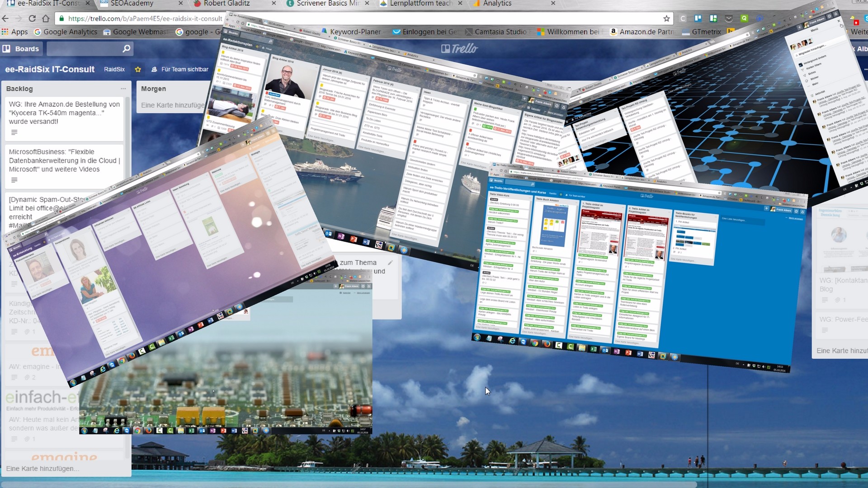This screenshot has height=488, width=868.
Task: Open the Backlog list menu (three dots)
Action: click(123, 89)
